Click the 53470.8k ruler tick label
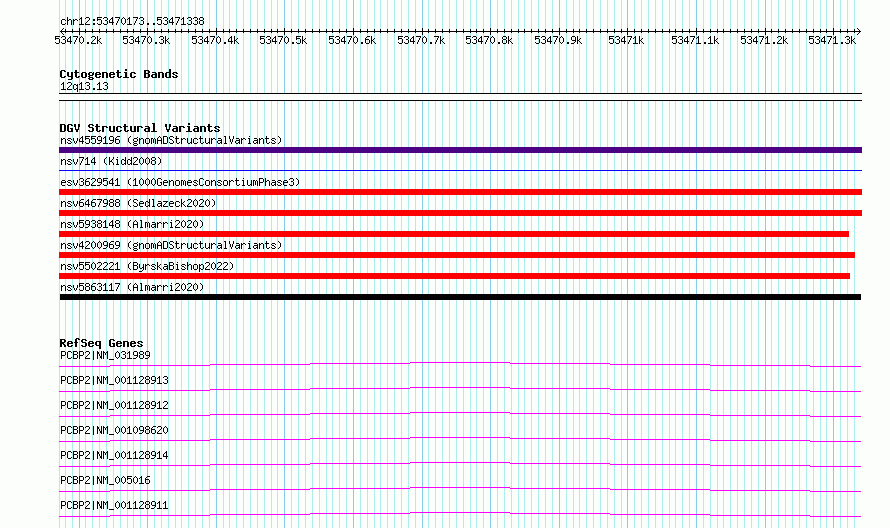The image size is (890, 528). (x=489, y=40)
